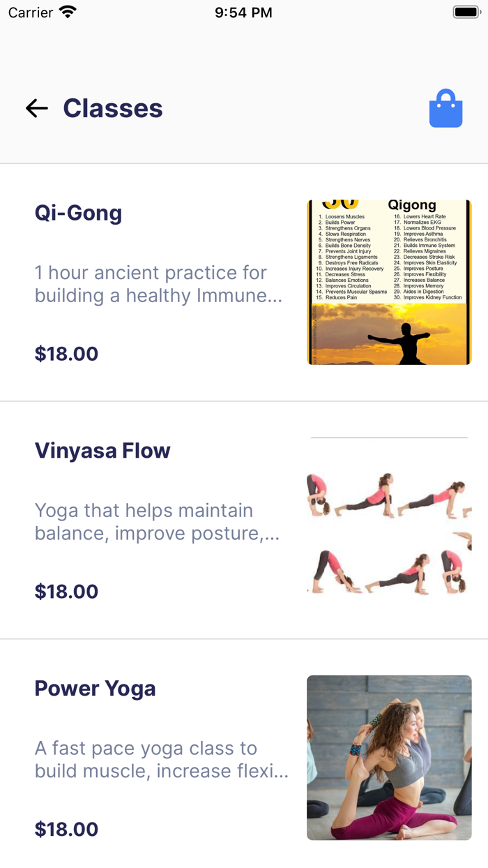Select the $18.00 price under Qi-Gong
488x868 pixels.
66,354
